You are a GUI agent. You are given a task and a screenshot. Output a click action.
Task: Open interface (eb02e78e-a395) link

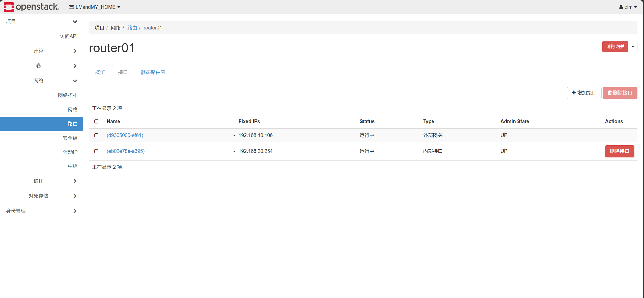click(126, 151)
